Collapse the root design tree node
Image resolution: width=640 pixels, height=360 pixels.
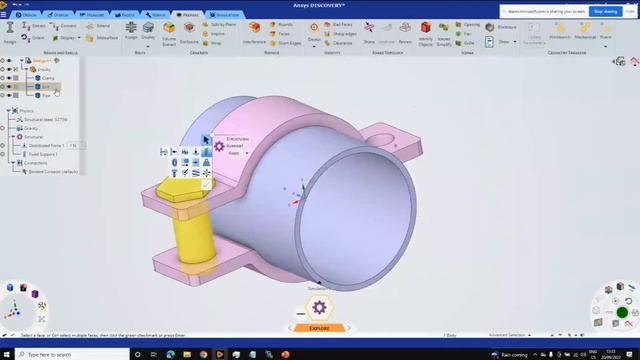pyautogui.click(x=22, y=61)
